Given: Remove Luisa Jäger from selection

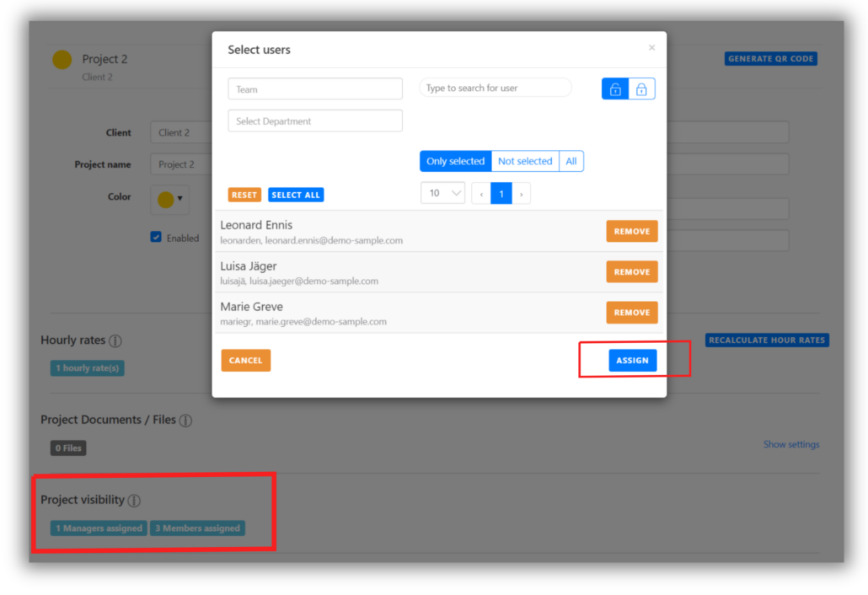Looking at the screenshot, I should click(x=631, y=272).
